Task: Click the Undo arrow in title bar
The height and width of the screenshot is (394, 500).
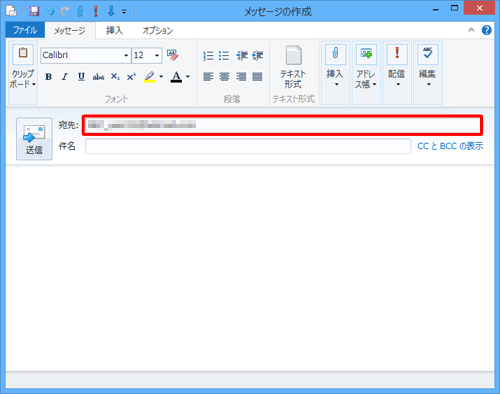Action: [50, 11]
